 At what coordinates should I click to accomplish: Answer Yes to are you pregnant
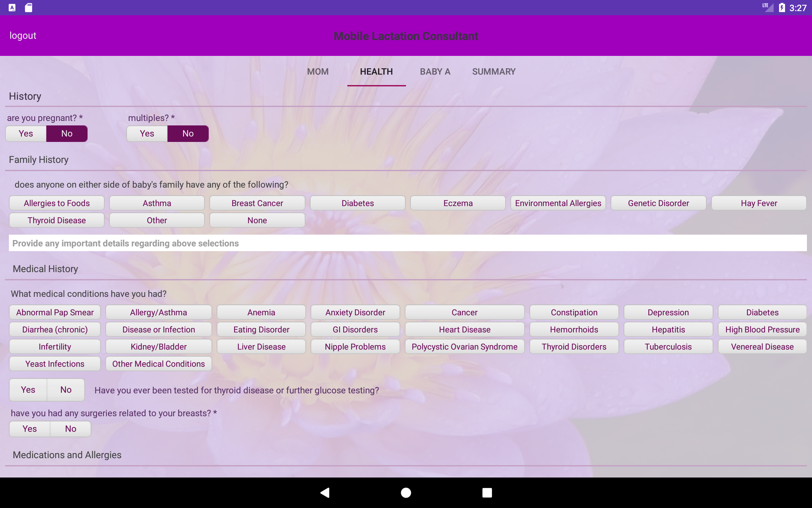tap(26, 133)
